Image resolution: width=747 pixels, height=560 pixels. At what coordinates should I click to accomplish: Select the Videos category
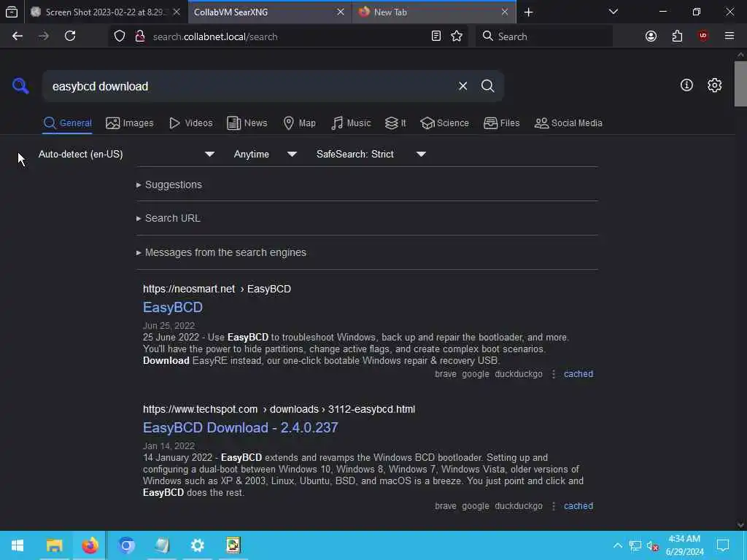click(x=190, y=123)
